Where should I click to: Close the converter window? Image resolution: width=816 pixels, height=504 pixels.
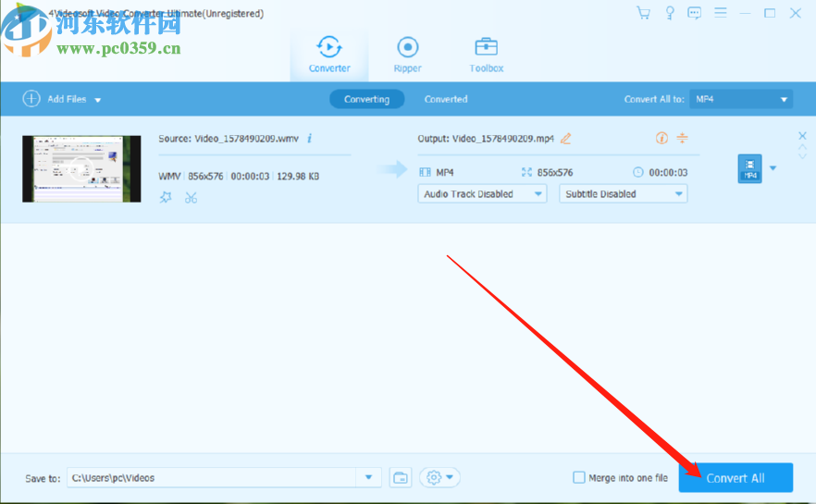pyautogui.click(x=796, y=13)
